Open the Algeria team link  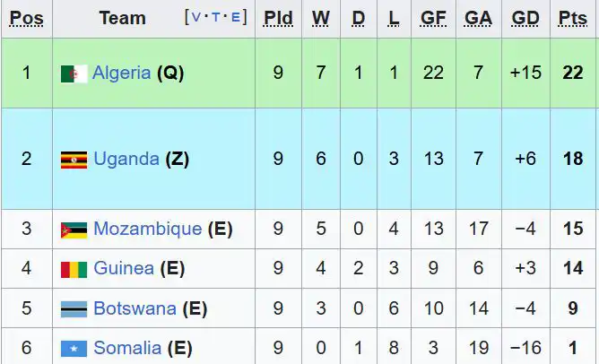tap(121, 74)
